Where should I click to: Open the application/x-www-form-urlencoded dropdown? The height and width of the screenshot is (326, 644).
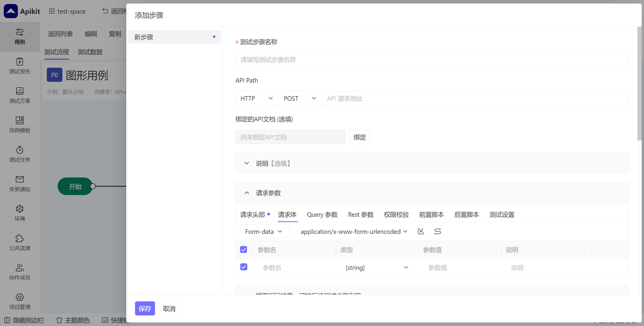[x=354, y=231]
